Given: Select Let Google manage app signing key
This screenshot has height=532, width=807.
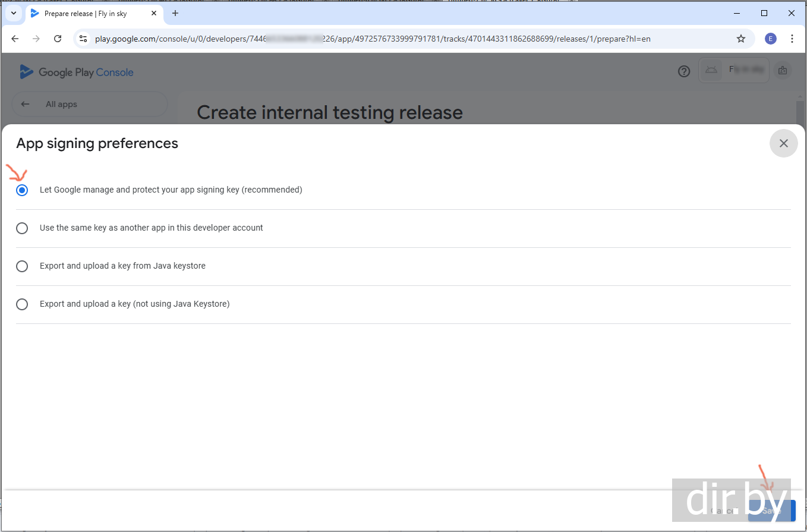Looking at the screenshot, I should pos(22,190).
